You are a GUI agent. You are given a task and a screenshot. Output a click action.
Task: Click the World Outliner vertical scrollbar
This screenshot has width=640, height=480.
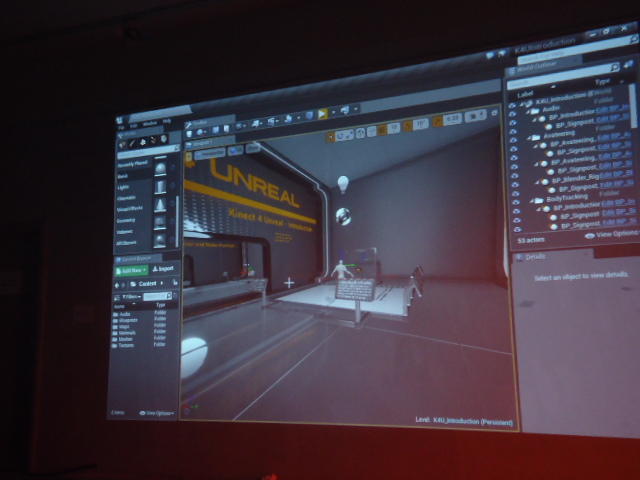pos(633,106)
